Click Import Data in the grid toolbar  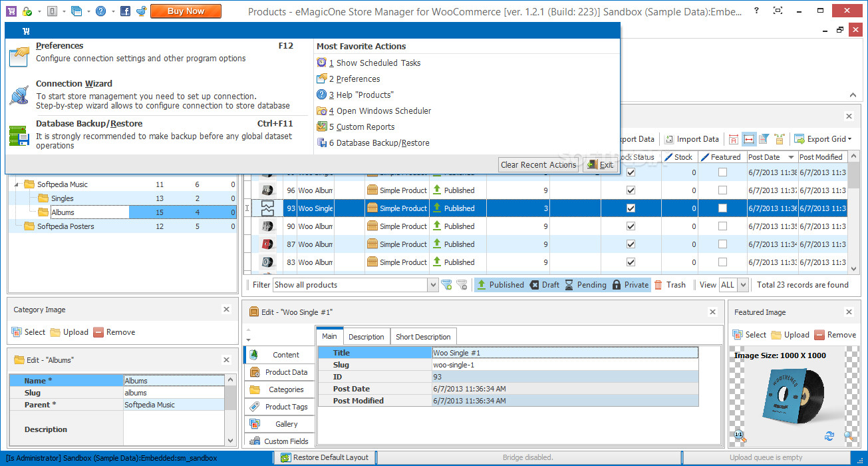[x=692, y=139]
